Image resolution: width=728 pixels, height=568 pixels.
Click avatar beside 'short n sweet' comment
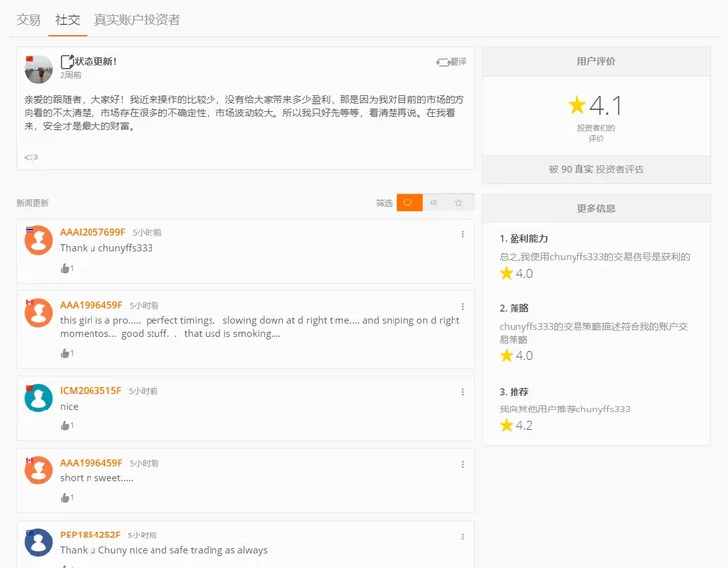click(x=38, y=470)
